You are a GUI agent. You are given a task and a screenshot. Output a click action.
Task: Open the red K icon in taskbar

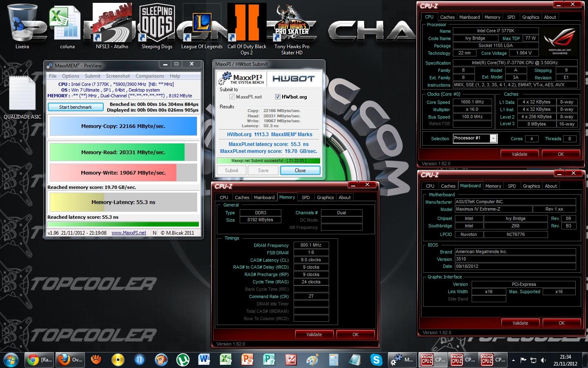click(x=291, y=360)
